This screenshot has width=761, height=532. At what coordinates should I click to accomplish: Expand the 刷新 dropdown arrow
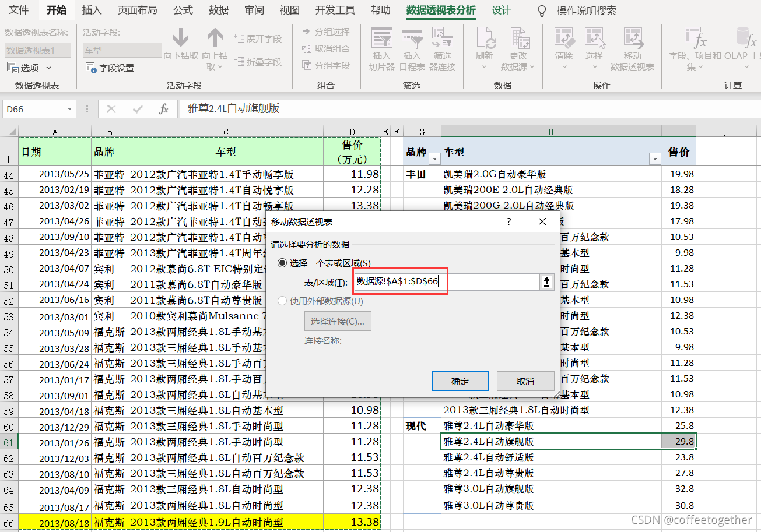(485, 66)
